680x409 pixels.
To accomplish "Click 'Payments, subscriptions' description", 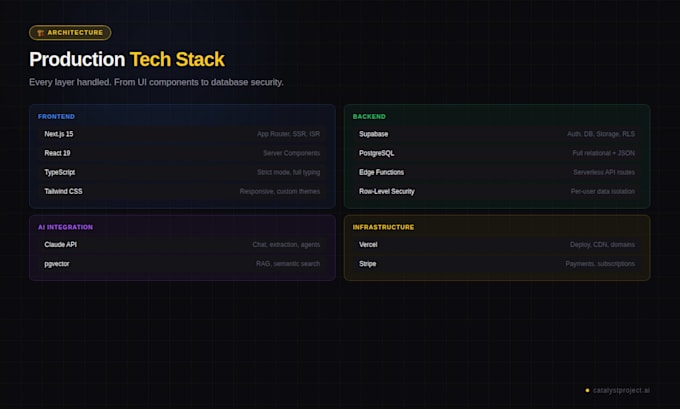I will 600,264.
